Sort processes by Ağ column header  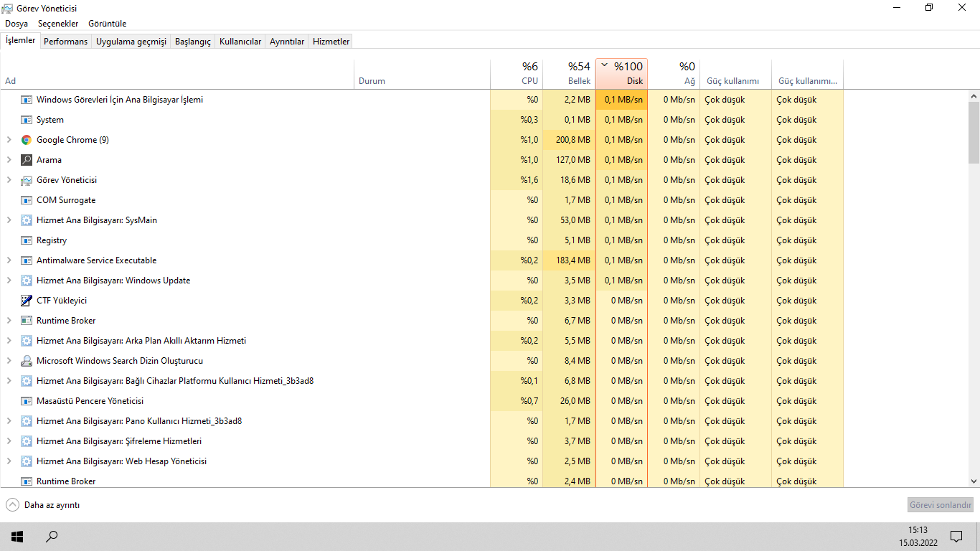674,74
